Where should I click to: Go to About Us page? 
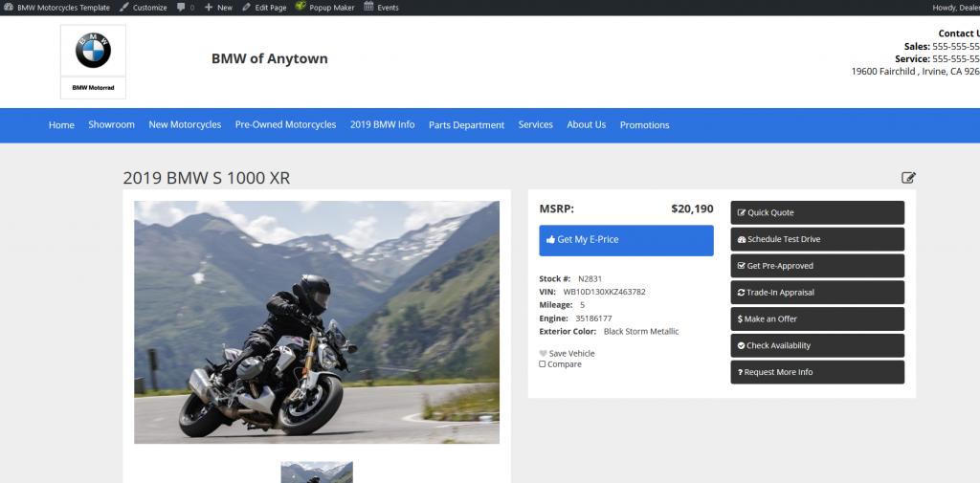587,125
